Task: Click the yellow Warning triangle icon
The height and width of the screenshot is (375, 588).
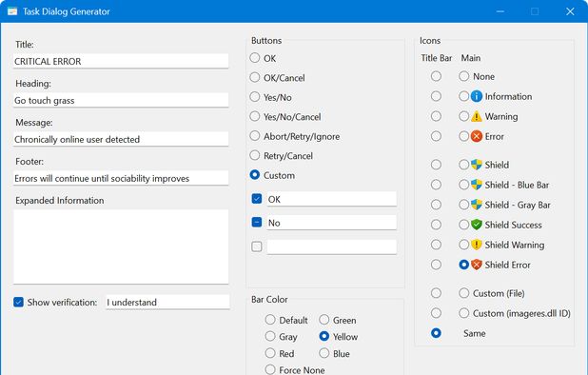Action: tap(477, 117)
